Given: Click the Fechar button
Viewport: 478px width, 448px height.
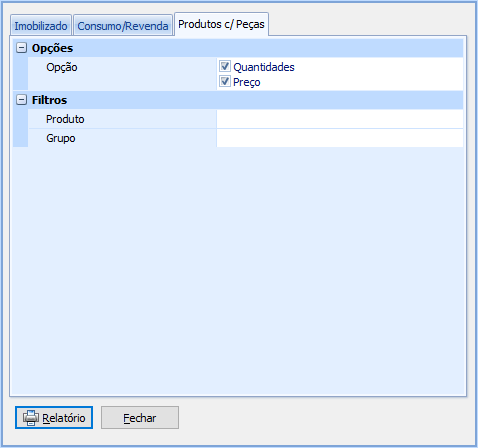Looking at the screenshot, I should tap(140, 418).
